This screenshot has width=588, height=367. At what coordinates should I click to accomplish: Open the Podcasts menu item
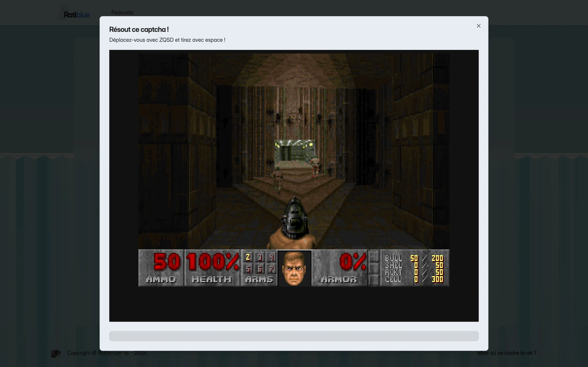pyautogui.click(x=122, y=12)
